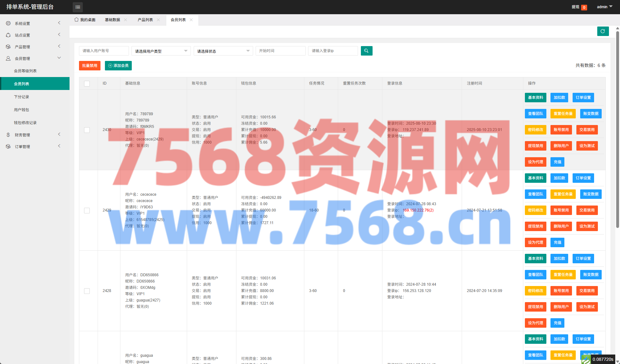This screenshot has width=620, height=364.
Task: Close the 产品列表 tab with its X icon
Action: point(158,20)
